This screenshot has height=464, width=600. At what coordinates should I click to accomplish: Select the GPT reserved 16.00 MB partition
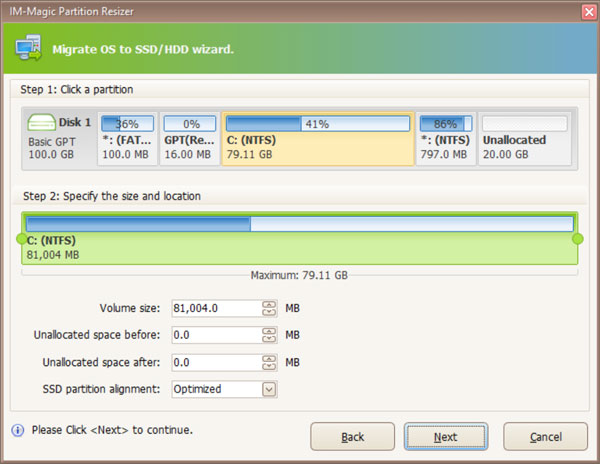(189, 138)
